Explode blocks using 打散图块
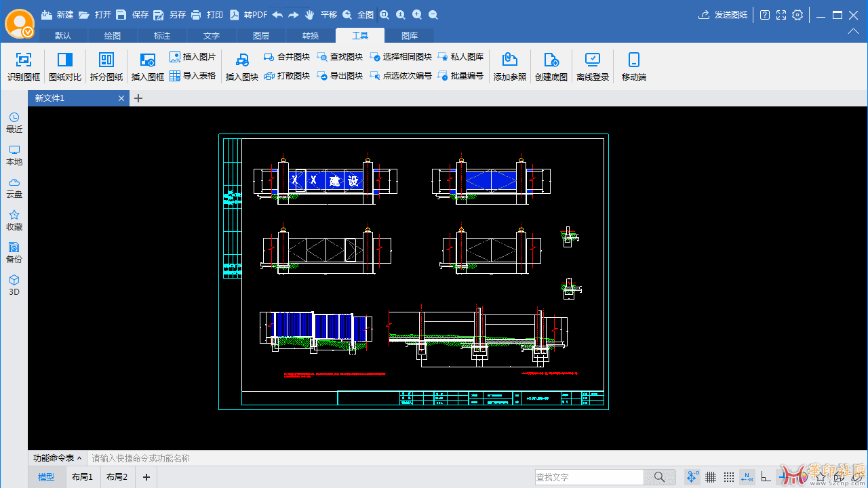 click(x=287, y=76)
